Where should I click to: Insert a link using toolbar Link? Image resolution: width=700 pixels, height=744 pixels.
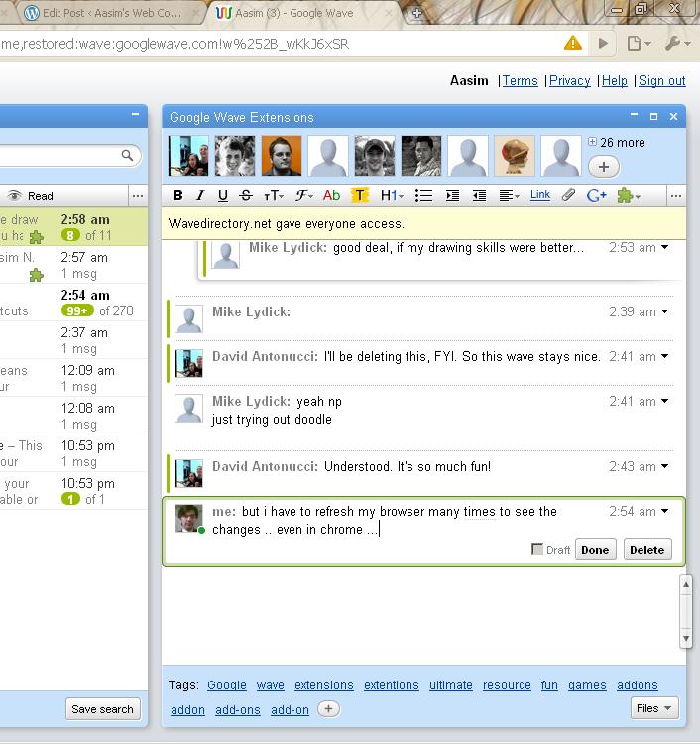(x=540, y=195)
